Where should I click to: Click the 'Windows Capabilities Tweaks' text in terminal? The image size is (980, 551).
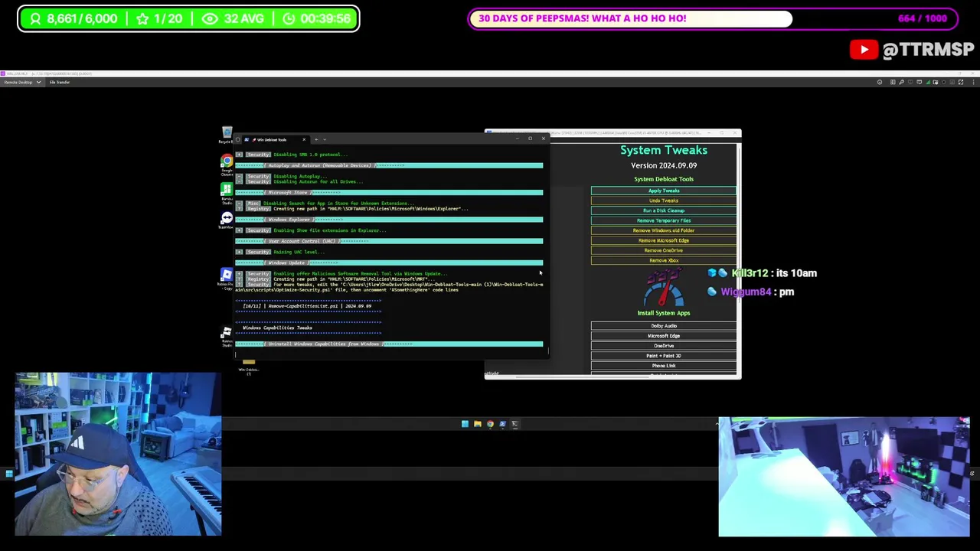277,328
